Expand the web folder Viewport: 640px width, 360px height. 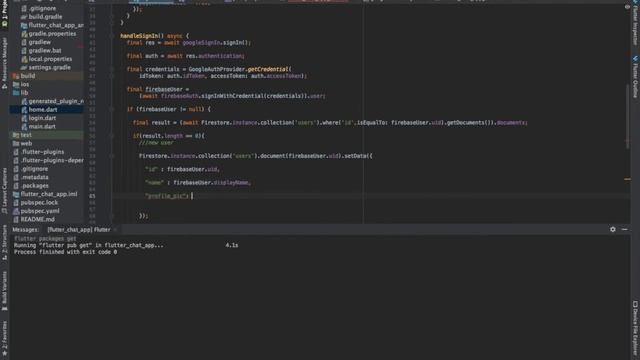pos(26,144)
